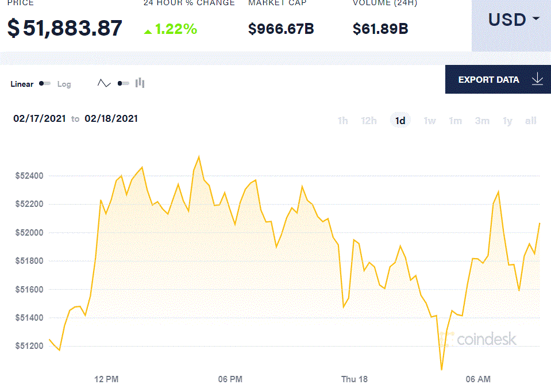Toggle the Linear/Log scale switch
The width and height of the screenshot is (551, 392).
pos(45,84)
